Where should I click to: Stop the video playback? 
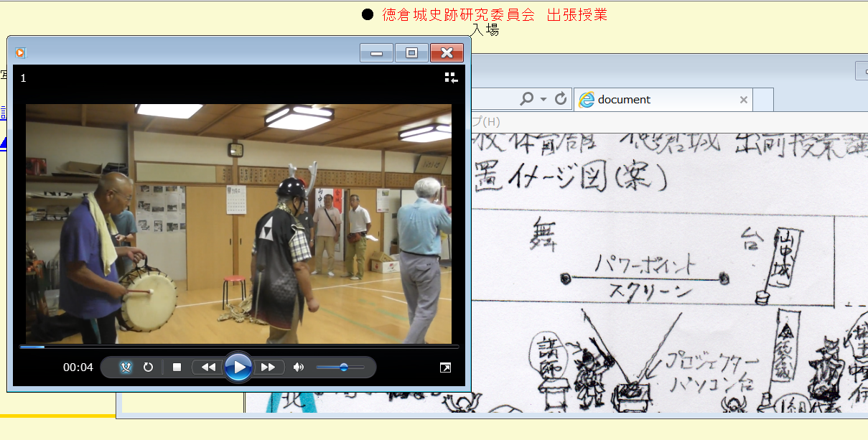[177, 367]
